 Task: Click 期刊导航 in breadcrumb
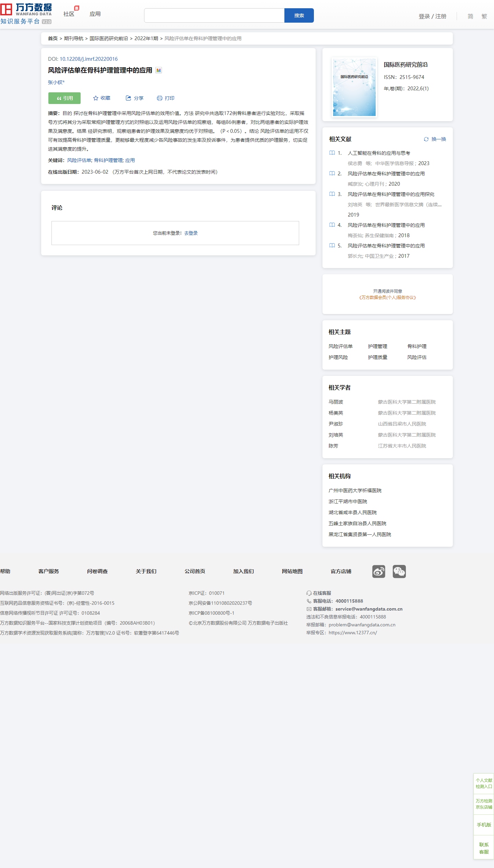point(74,38)
